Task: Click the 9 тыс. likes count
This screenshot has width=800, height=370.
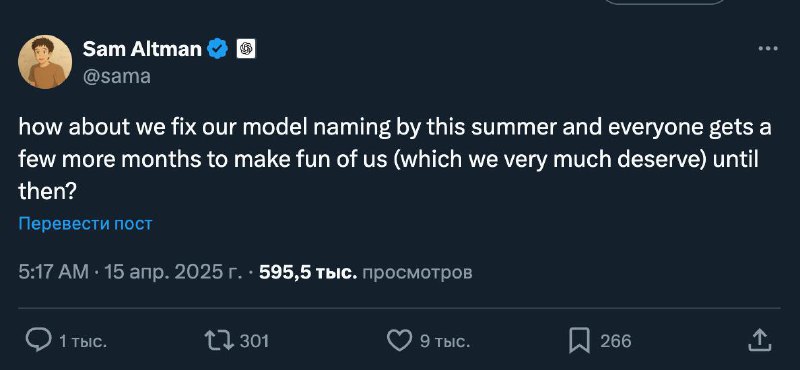Action: pos(444,341)
